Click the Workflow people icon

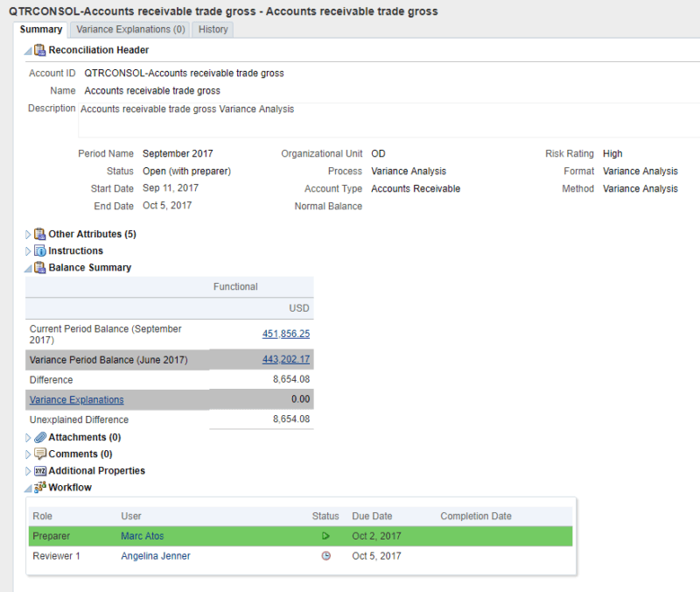click(39, 487)
